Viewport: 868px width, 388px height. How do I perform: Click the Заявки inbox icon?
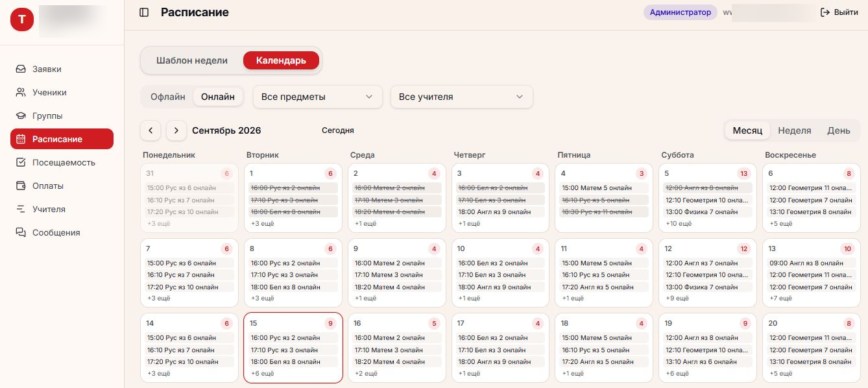pyautogui.click(x=21, y=69)
